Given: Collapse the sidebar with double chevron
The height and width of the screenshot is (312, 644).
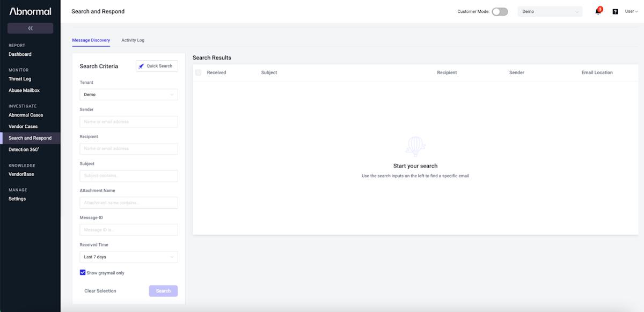Looking at the screenshot, I should [30, 28].
